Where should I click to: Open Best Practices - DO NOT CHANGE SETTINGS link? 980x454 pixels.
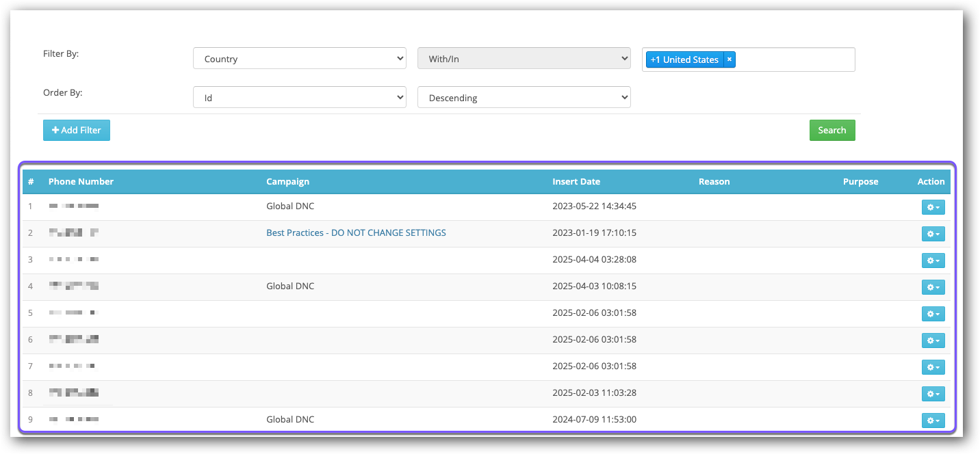(x=356, y=232)
